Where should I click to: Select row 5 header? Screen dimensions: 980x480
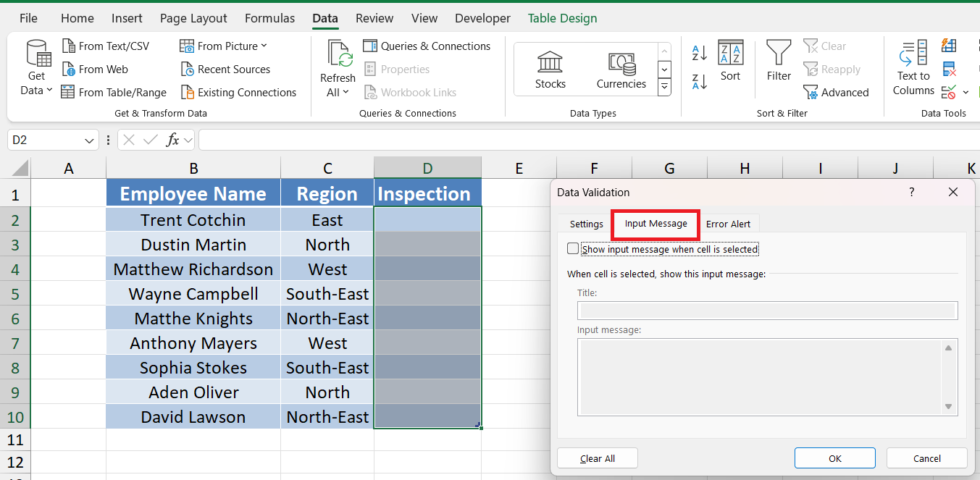[15, 294]
